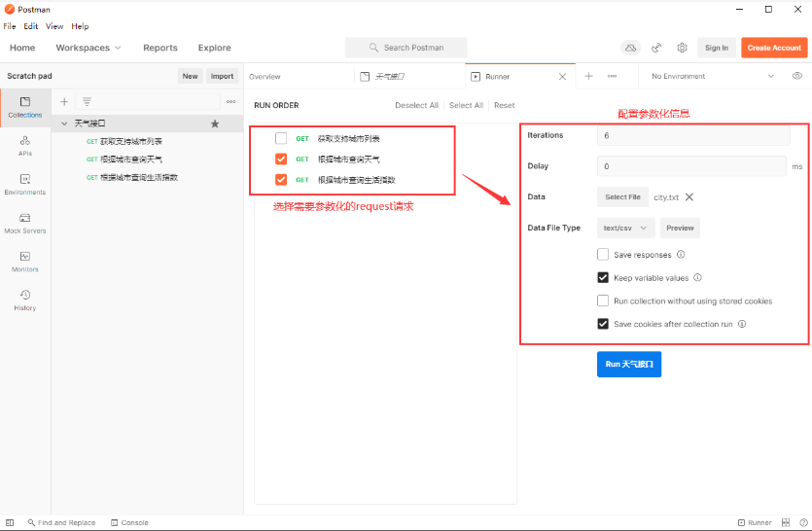Click the Search Postman field
The width and height of the screenshot is (812, 531).
pyautogui.click(x=406, y=48)
